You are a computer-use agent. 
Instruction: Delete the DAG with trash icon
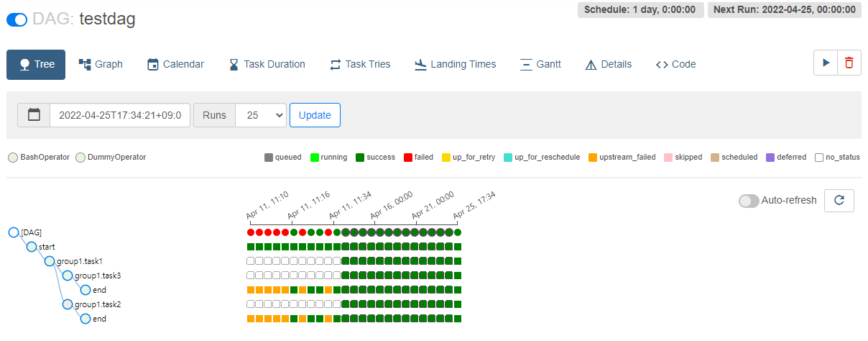click(x=849, y=63)
